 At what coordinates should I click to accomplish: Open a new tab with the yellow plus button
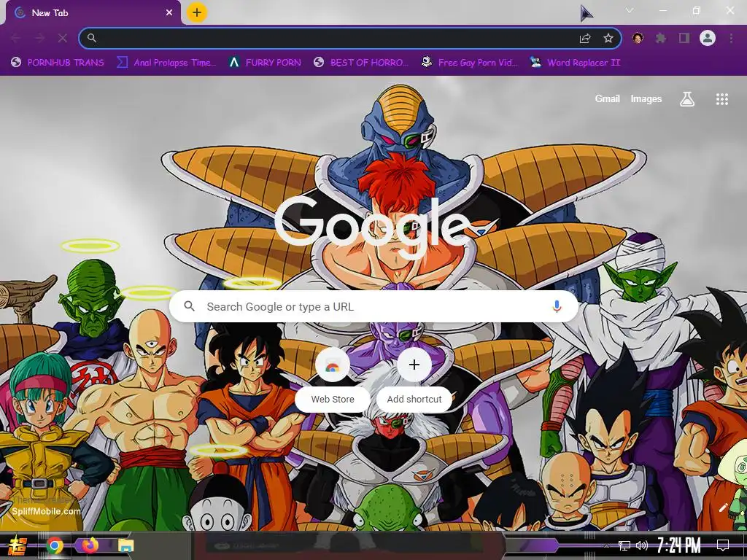point(197,12)
